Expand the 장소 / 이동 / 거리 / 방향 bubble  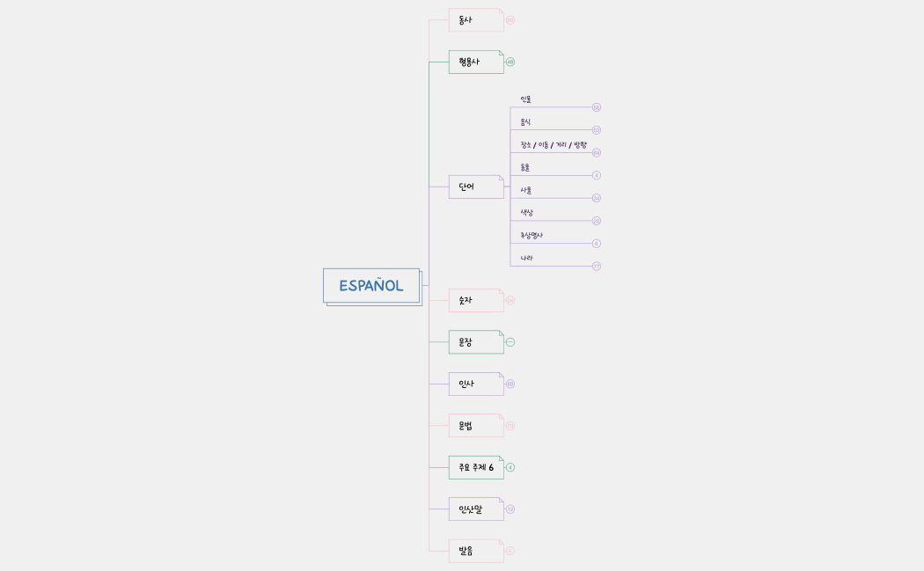click(597, 153)
